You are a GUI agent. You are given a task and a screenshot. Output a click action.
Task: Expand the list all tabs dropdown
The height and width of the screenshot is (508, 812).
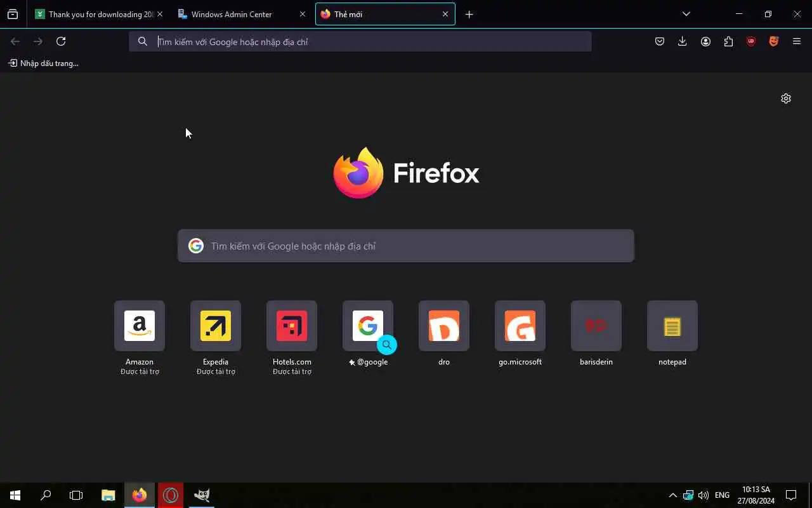click(x=686, y=14)
